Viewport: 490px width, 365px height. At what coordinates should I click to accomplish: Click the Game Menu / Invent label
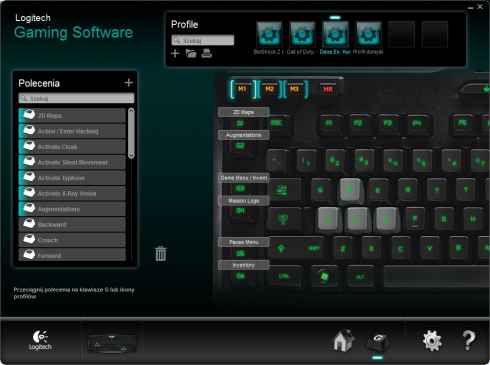244,178
